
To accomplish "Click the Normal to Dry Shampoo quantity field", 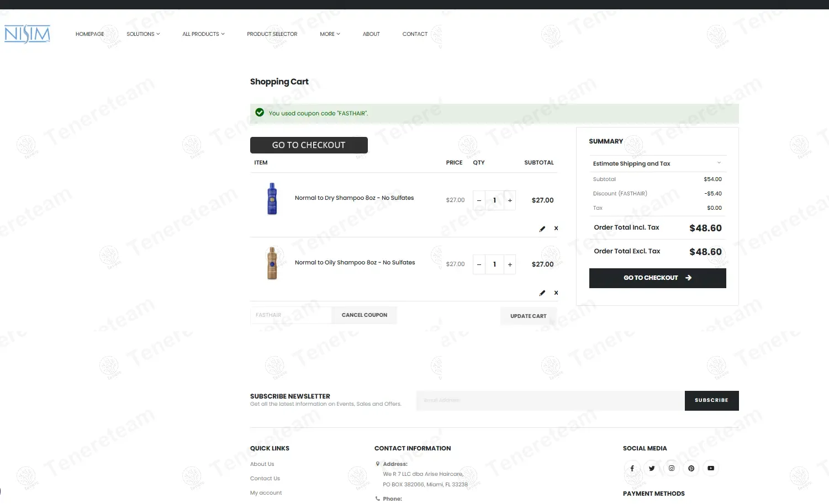I will (494, 200).
